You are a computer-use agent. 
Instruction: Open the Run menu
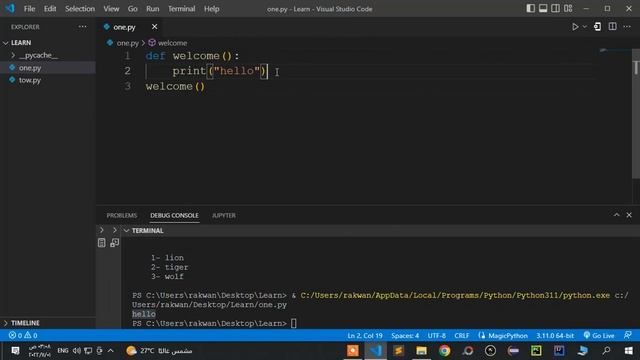(x=153, y=9)
